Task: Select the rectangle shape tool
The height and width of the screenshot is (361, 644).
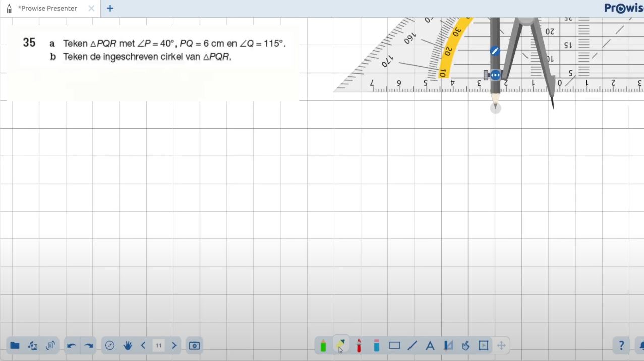Action: (x=394, y=346)
